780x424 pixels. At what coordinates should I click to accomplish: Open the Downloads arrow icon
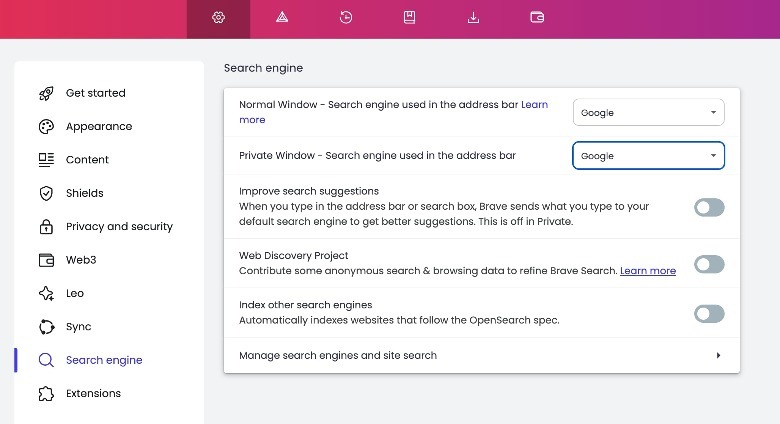pos(474,18)
